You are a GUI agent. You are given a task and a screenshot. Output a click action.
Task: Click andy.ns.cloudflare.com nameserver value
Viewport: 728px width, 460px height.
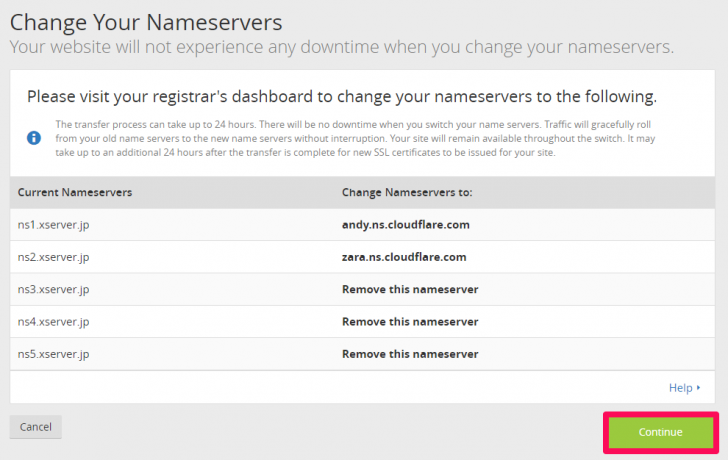click(x=406, y=225)
